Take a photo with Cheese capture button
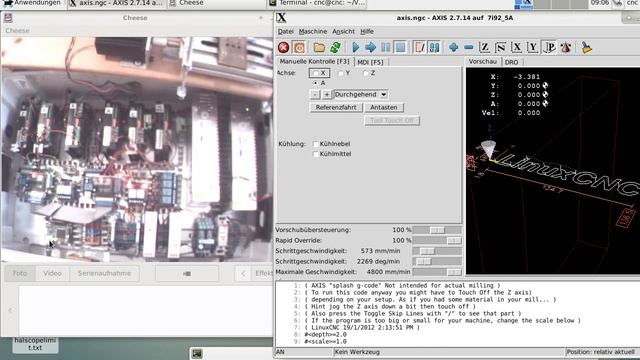This screenshot has width=640, height=360. pyautogui.click(x=187, y=273)
